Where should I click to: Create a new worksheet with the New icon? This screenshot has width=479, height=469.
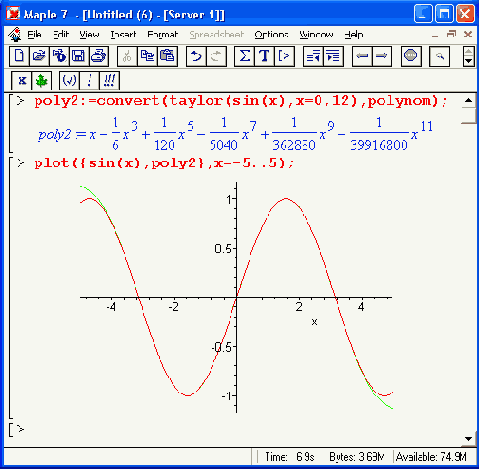pyautogui.click(x=19, y=56)
